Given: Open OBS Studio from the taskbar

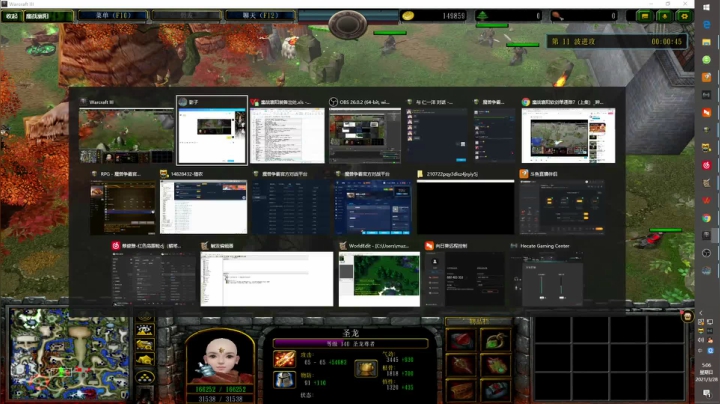Looking at the screenshot, I should point(707,253).
